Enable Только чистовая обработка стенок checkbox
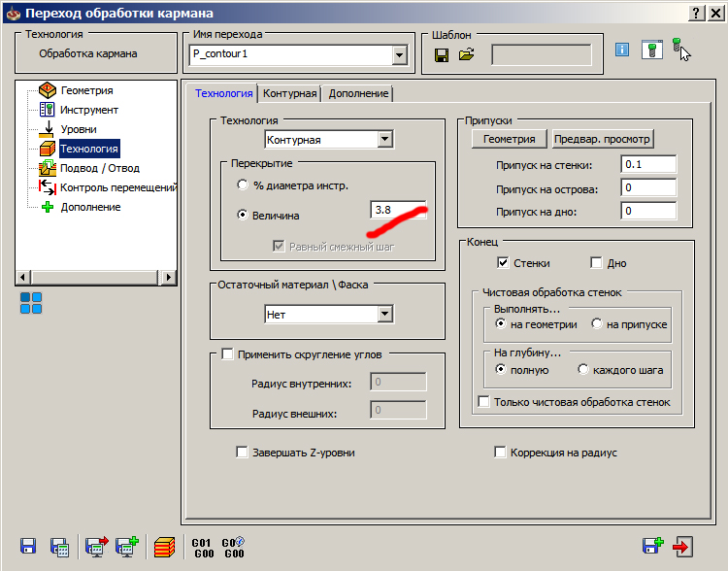The width and height of the screenshot is (728, 571). click(483, 401)
